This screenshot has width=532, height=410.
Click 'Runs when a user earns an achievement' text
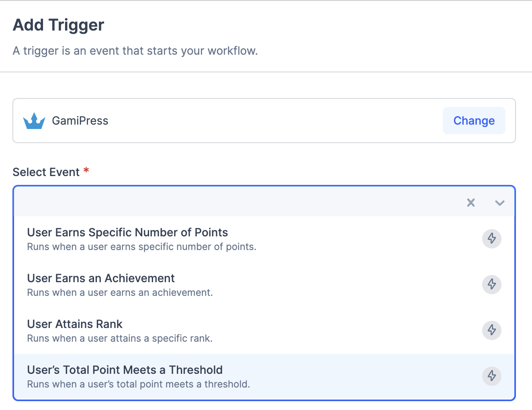tap(120, 293)
